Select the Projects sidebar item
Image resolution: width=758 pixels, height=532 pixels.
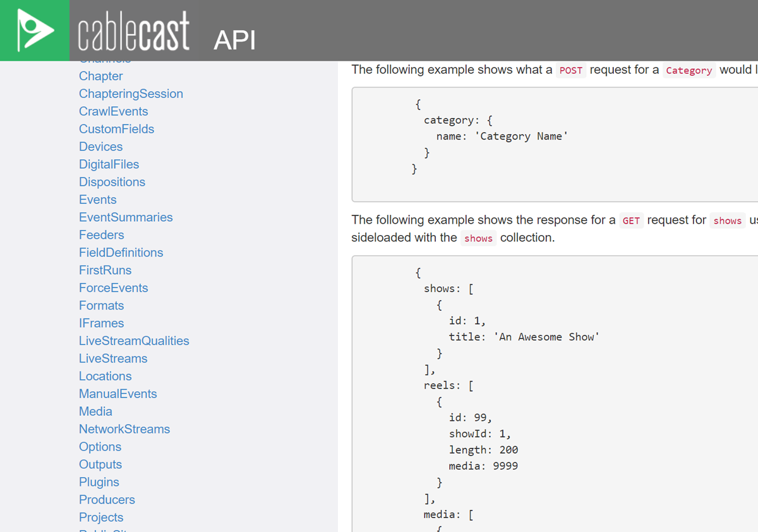point(101,517)
